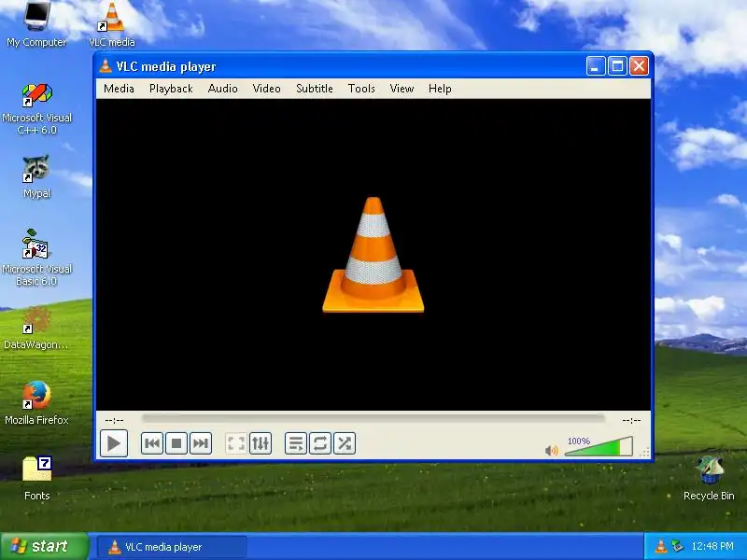Click the 12:48 PM clock
This screenshot has width=747, height=560.
712,546
